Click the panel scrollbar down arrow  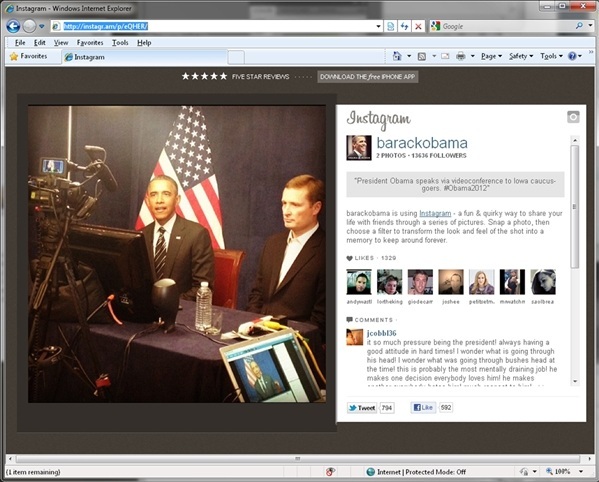575,381
